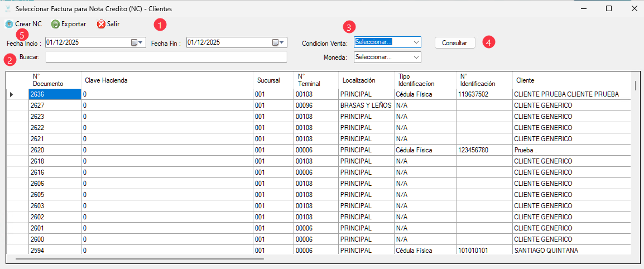This screenshot has height=269, width=644.
Task: Sort by the Clave Hacienda column header
Action: pos(166,80)
